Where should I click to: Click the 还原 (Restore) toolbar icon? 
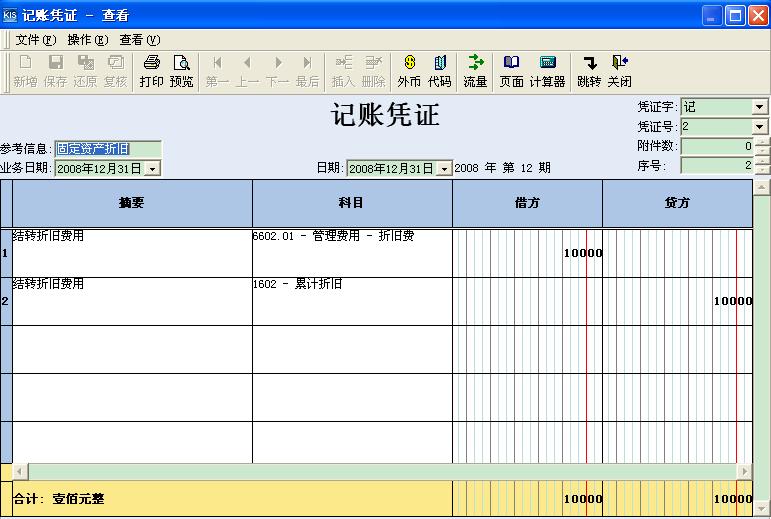point(86,72)
